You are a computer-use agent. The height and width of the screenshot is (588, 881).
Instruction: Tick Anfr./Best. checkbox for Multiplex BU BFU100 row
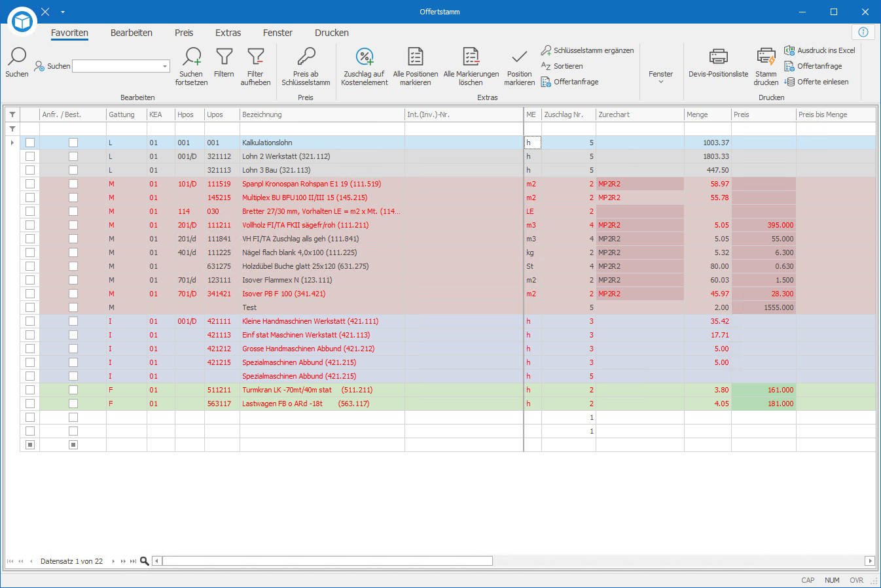73,198
